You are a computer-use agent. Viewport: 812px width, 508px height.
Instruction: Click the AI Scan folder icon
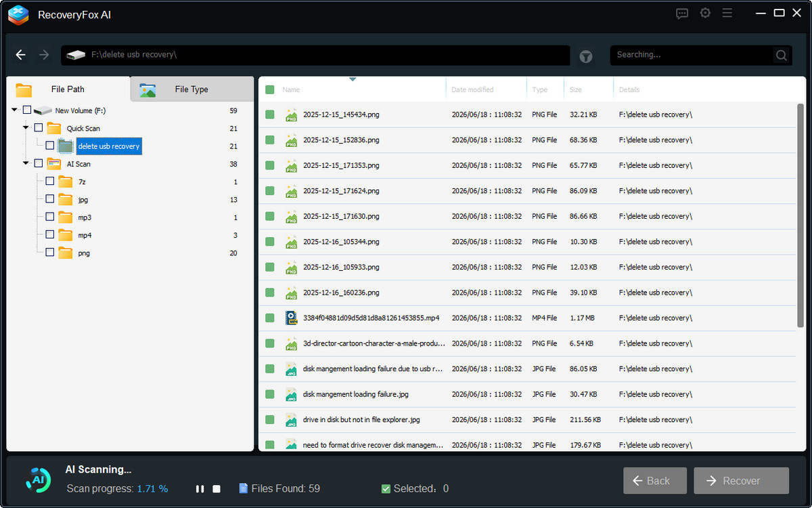(x=53, y=163)
